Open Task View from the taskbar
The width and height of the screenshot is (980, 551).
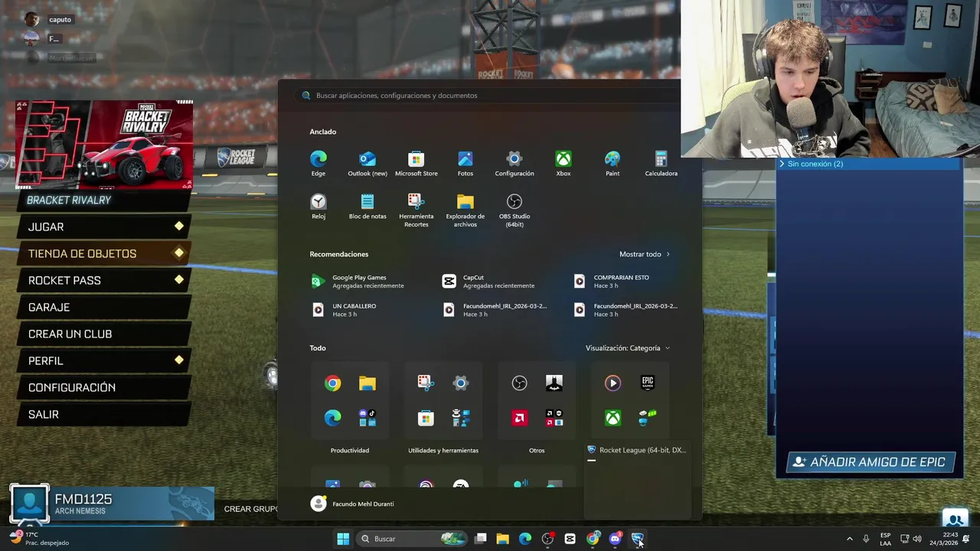point(481,539)
